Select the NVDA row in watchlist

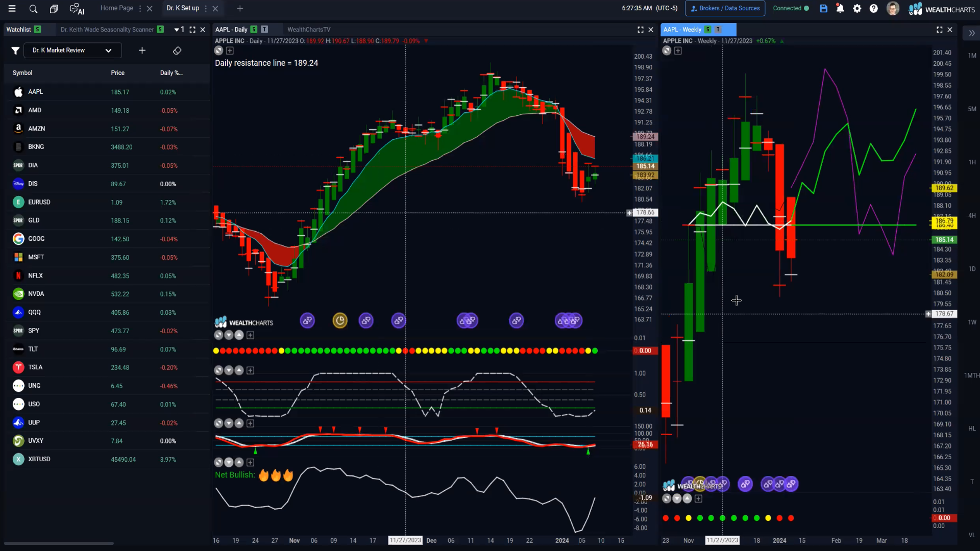point(107,294)
